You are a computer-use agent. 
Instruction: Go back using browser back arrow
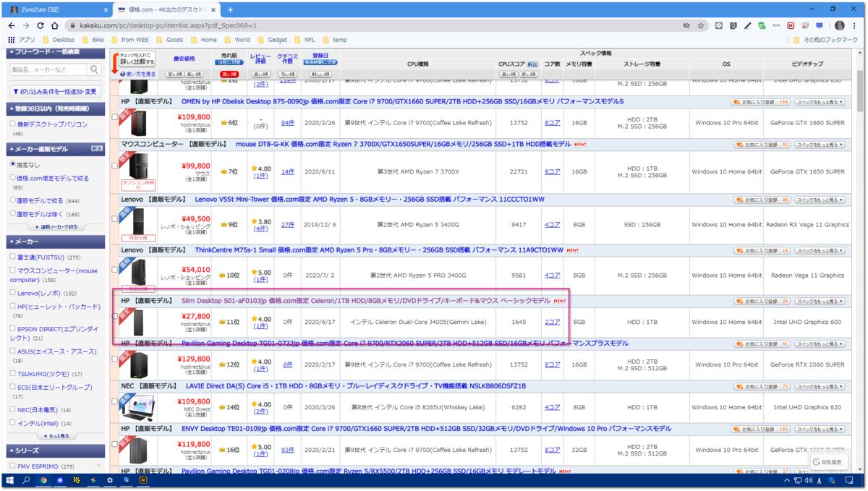12,25
